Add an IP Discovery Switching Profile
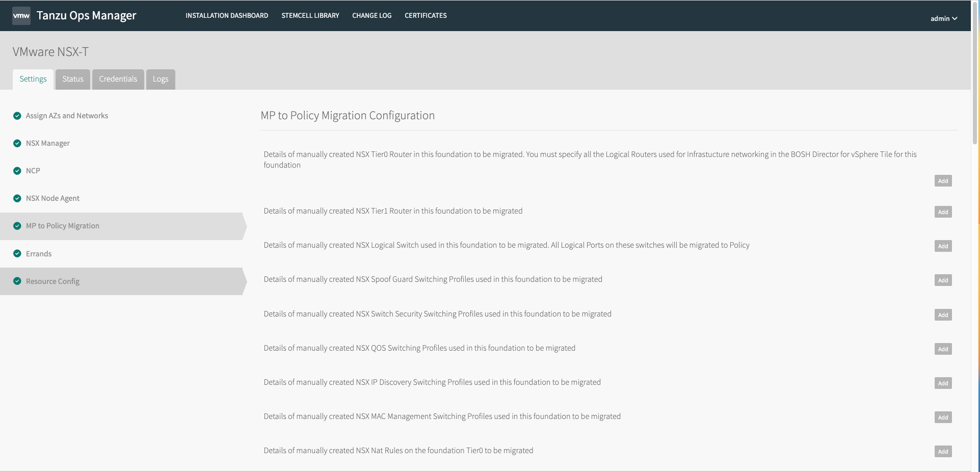 (943, 383)
